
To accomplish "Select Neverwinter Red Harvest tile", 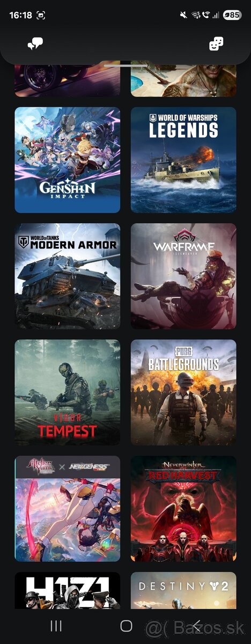I will pyautogui.click(x=183, y=509).
